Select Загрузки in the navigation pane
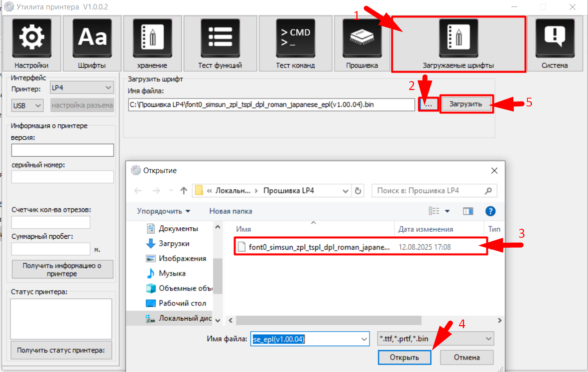 [173, 244]
